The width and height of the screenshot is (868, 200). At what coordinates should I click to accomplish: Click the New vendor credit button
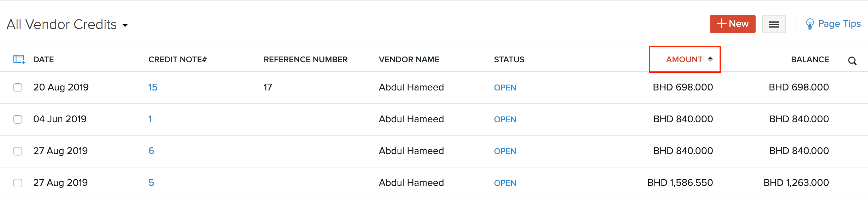[x=732, y=24]
